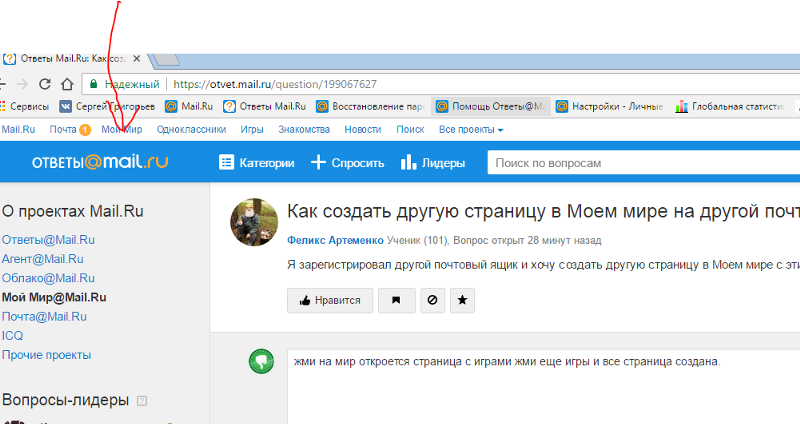Open Категории in the blue header
Viewport: 800px width, 424px height.
(257, 163)
